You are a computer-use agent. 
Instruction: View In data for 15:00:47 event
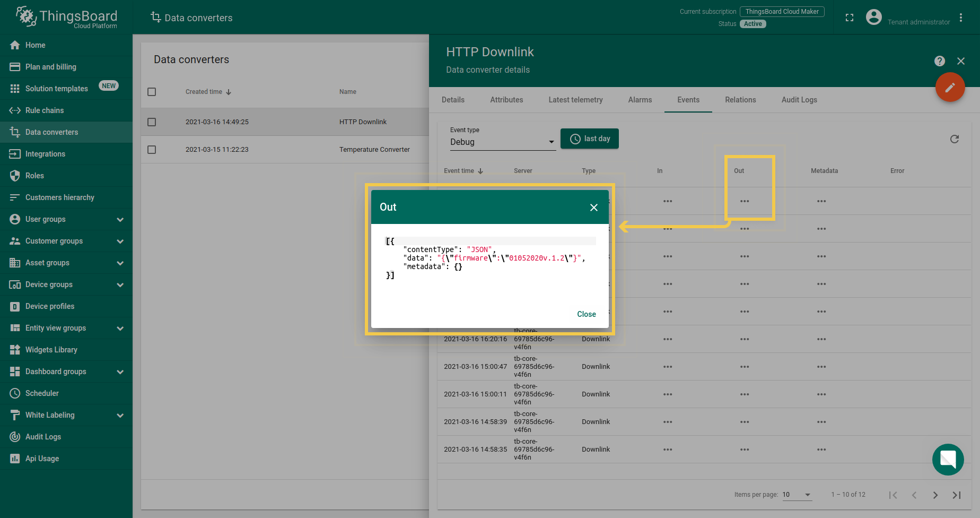(668, 367)
